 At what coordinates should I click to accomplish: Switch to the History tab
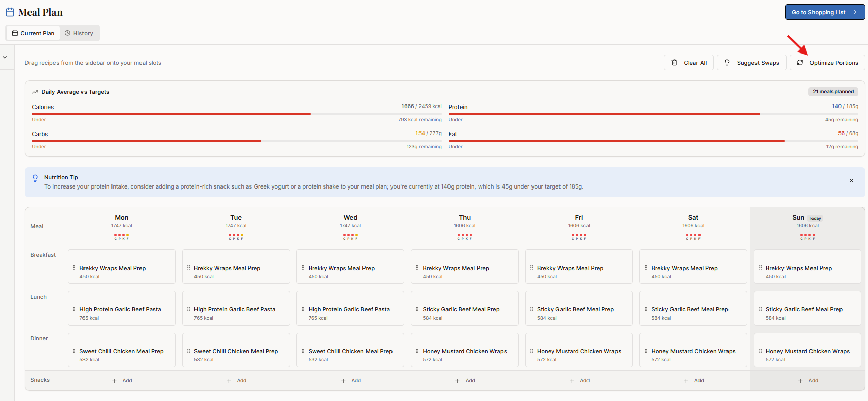click(79, 33)
